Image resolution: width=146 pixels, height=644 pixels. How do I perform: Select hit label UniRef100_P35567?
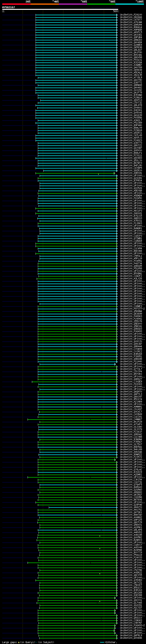point(131,442)
